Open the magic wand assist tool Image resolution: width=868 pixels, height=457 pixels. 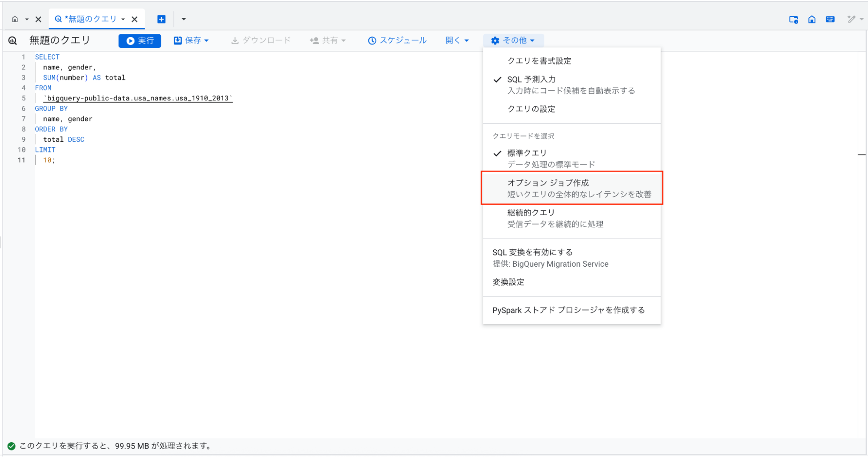[851, 19]
